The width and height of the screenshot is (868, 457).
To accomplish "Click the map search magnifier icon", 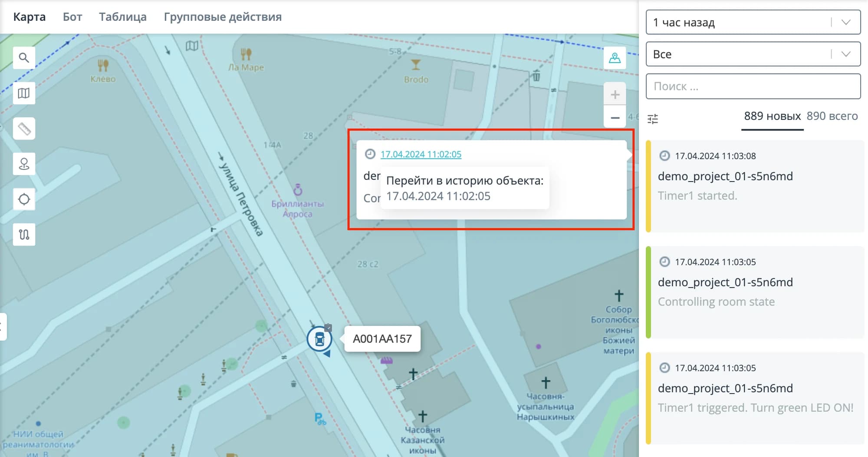I will pos(24,58).
